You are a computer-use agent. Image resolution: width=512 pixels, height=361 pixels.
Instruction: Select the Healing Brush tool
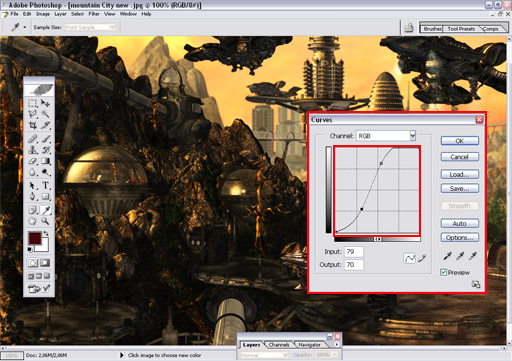coord(32,138)
